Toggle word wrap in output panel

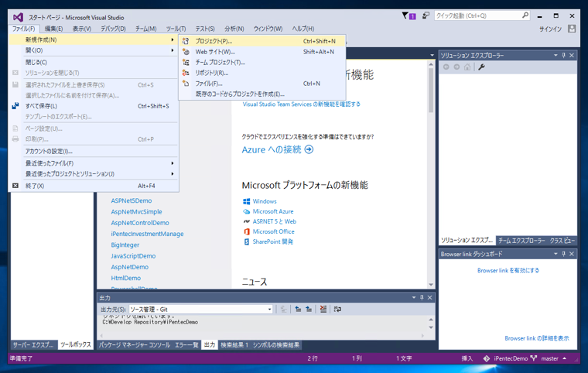pyautogui.click(x=337, y=310)
